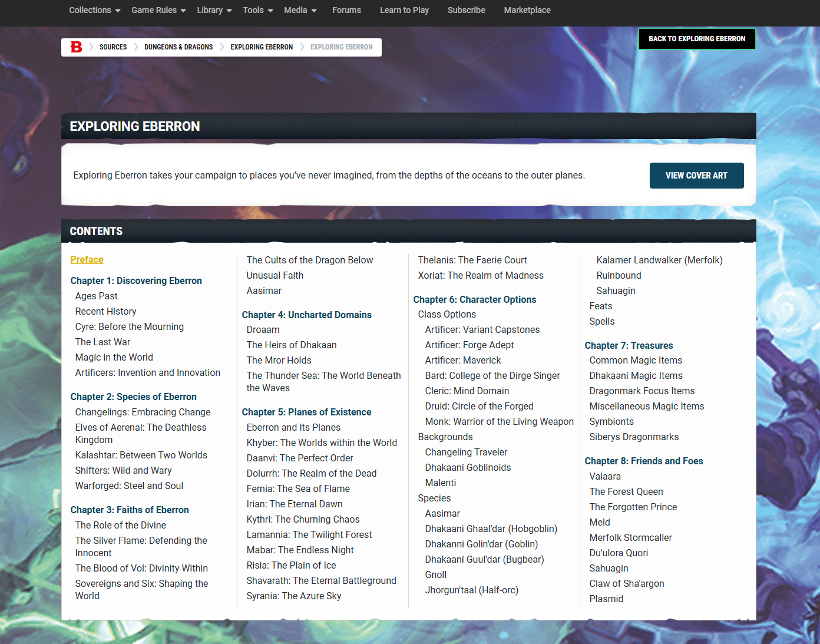The width and height of the screenshot is (820, 644).
Task: Open the Tools dropdown menu
Action: point(257,10)
